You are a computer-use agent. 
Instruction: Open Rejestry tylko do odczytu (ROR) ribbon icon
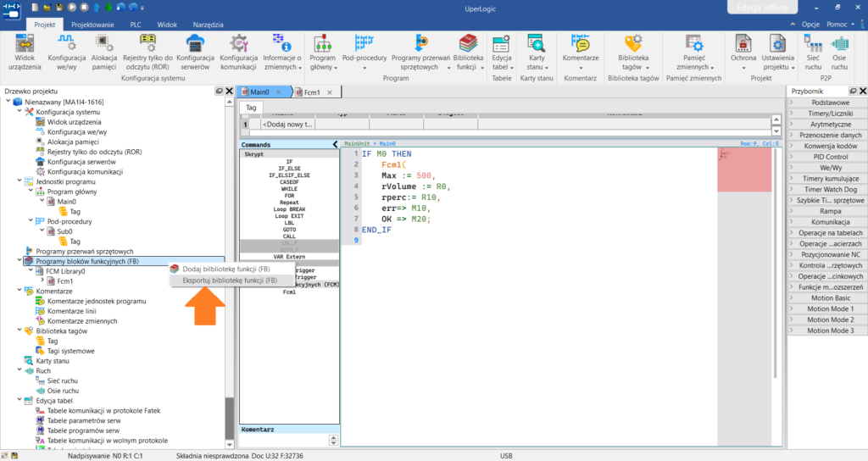click(x=147, y=52)
